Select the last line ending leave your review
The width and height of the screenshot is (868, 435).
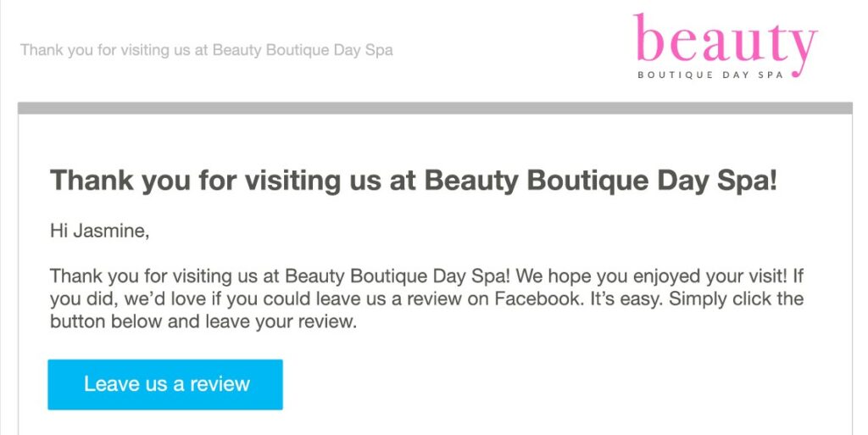203,321
